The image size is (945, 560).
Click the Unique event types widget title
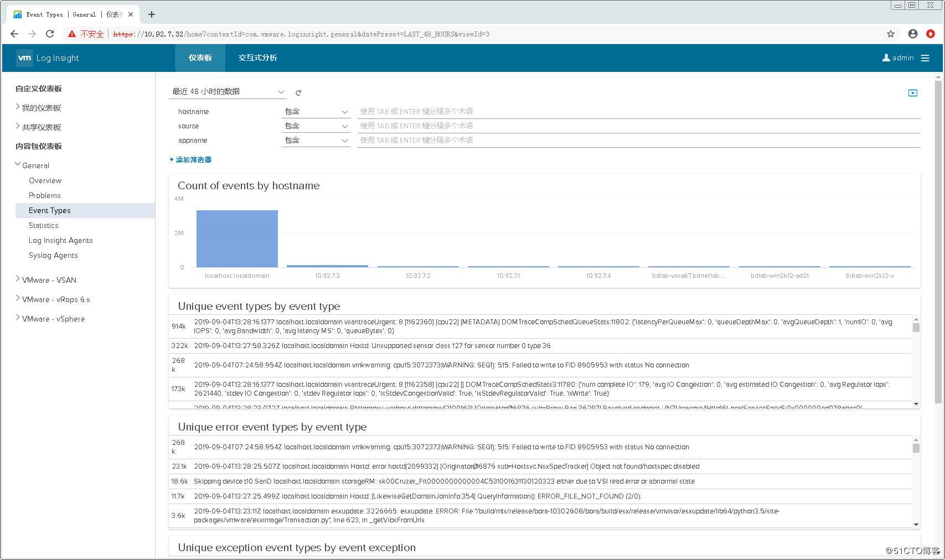click(x=259, y=307)
